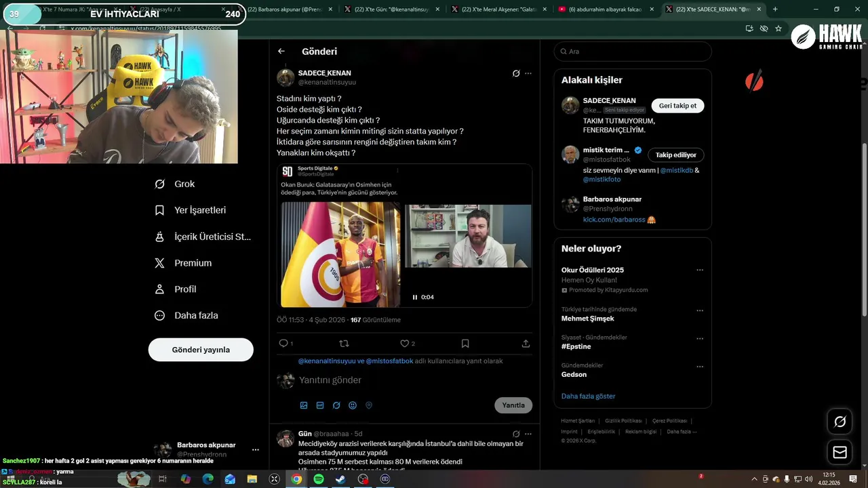Open @mistosfatbok mention link
This screenshot has height=488, width=868.
coord(389,361)
